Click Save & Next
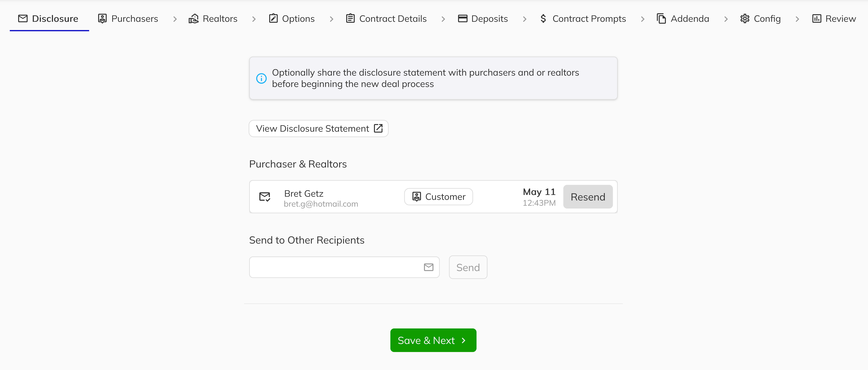Viewport: 868px width, 370px height. [433, 340]
